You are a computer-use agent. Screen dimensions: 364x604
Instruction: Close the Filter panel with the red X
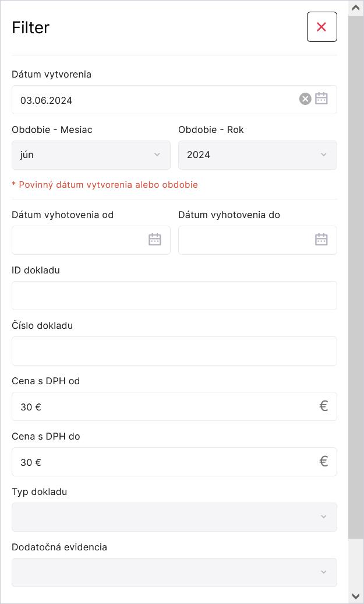tap(321, 27)
